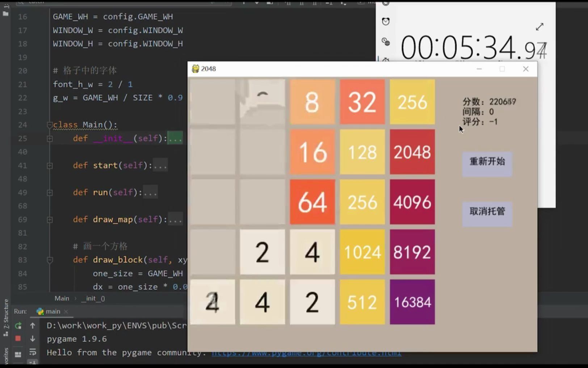This screenshot has height=368, width=588.
Task: Click the comment 格子中的字体
Action: 90,70
